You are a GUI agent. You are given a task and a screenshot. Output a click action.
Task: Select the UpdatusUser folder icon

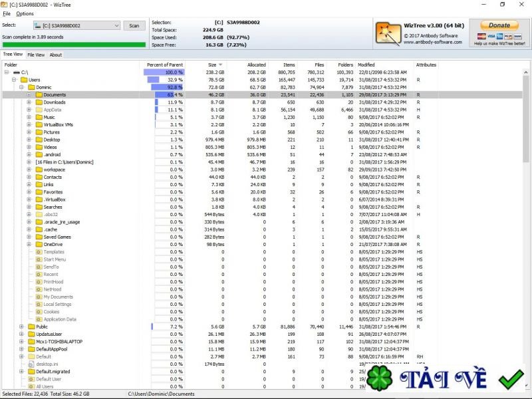[x=31, y=334]
